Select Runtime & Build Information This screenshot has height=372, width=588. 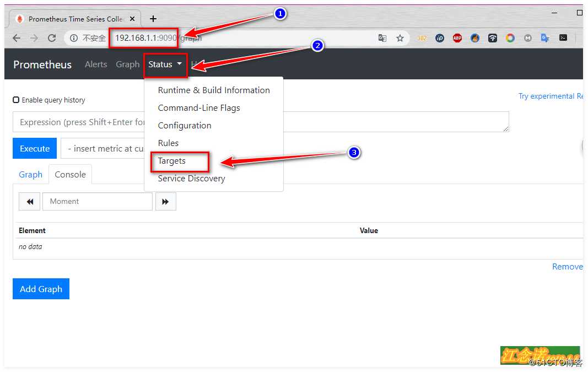pos(214,90)
